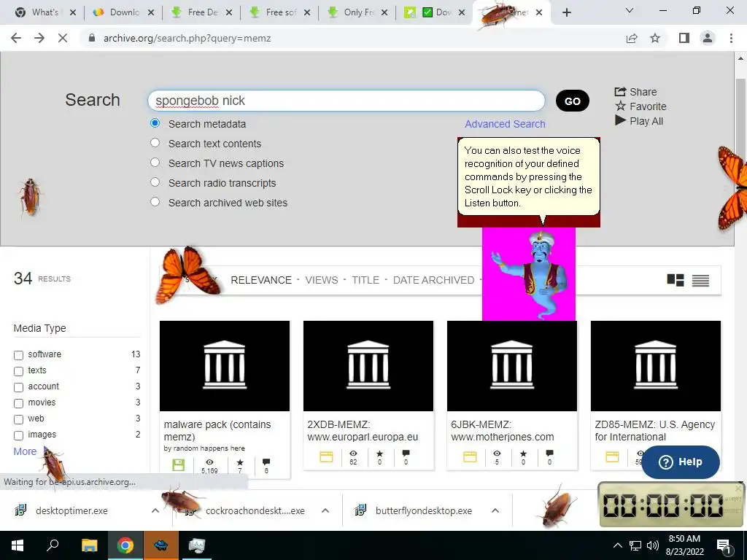Expand butterflyondesktop.exe download options arrow
Image resolution: width=747 pixels, height=560 pixels.
point(495,510)
